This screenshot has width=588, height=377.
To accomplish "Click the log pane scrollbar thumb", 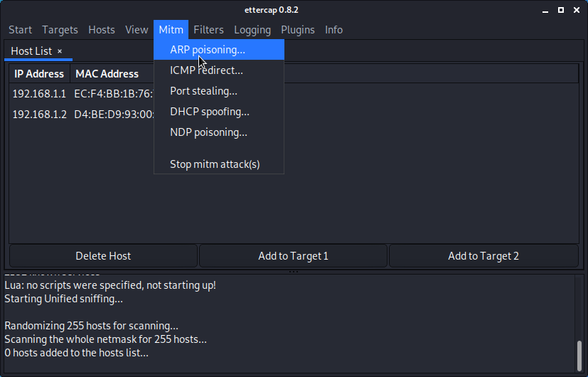I will 579,355.
